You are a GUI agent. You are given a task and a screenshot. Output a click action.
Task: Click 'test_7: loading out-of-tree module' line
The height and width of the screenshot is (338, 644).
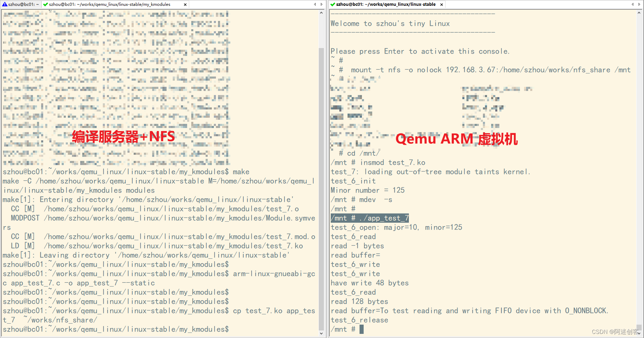[x=431, y=172]
